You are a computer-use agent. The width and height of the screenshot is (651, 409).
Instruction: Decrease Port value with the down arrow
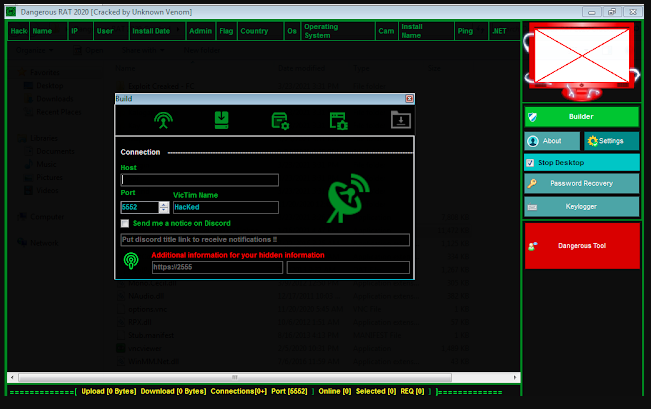point(164,210)
